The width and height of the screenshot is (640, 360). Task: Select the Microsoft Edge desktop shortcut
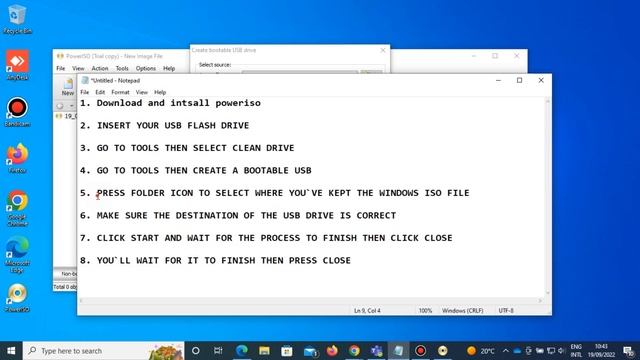[17, 255]
